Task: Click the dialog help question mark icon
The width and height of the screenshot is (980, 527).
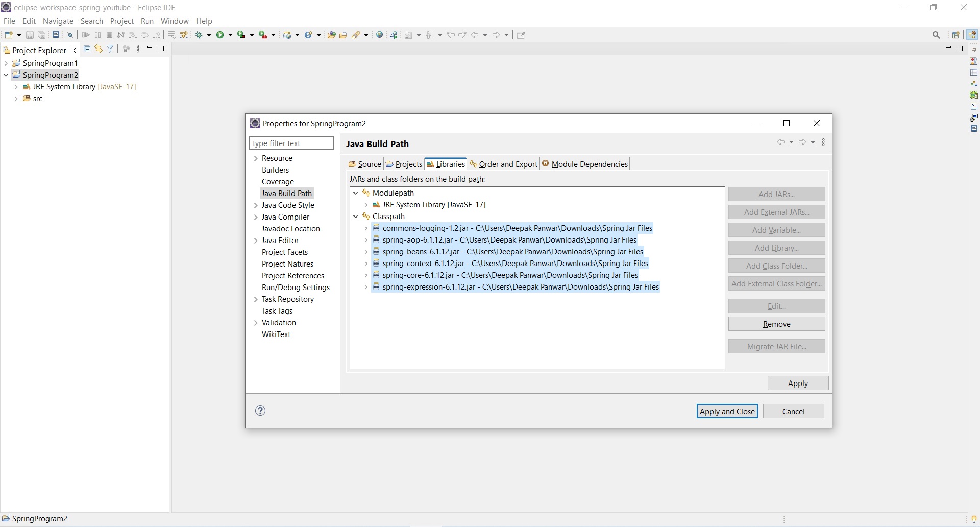Action: point(260,411)
